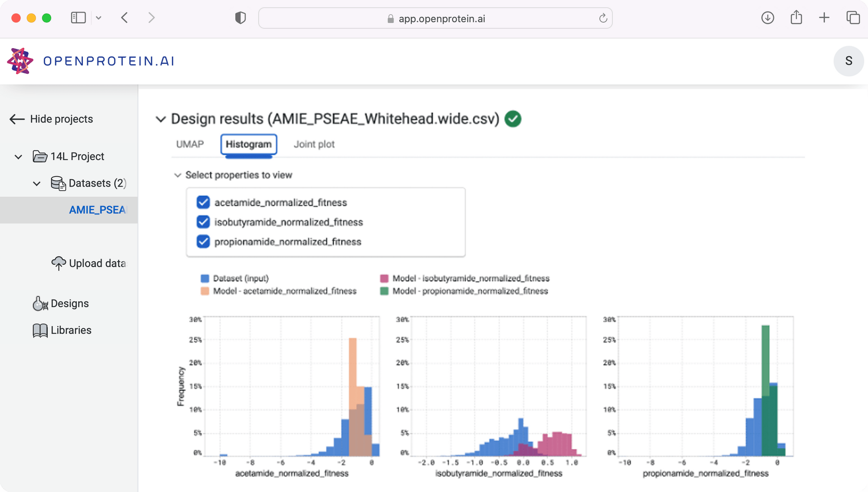Open the Designs section in sidebar
The height and width of the screenshot is (492, 868).
coord(69,303)
